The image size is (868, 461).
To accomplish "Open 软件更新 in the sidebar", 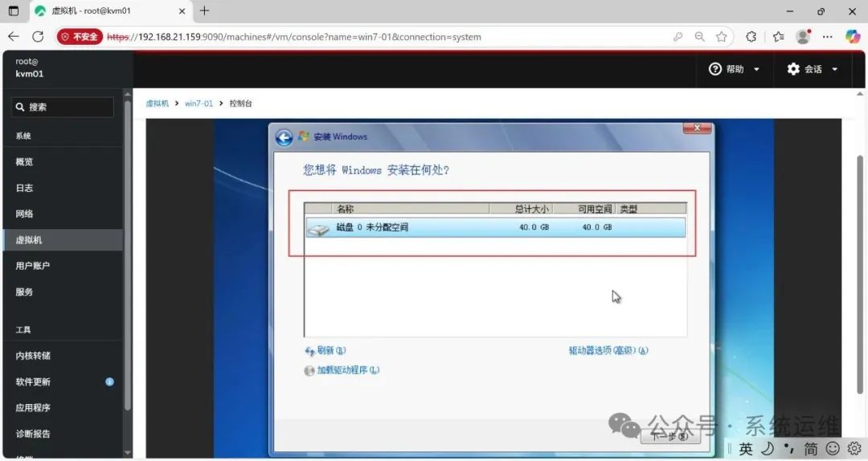I will pos(63,381).
